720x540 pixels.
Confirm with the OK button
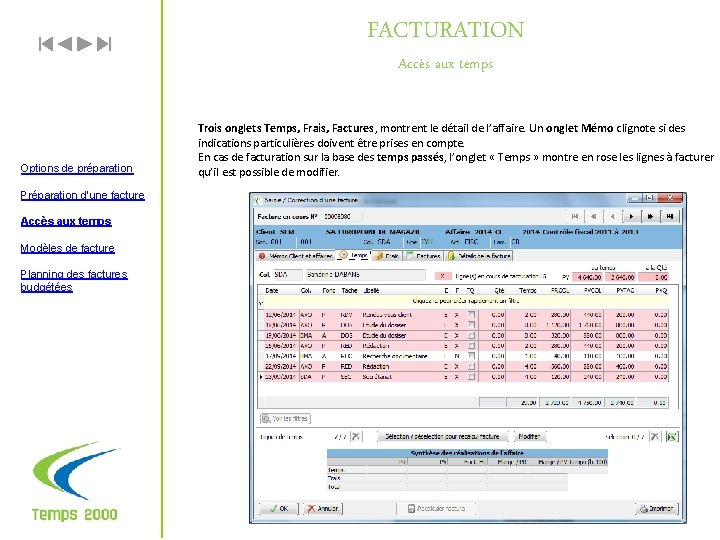pyautogui.click(x=279, y=508)
